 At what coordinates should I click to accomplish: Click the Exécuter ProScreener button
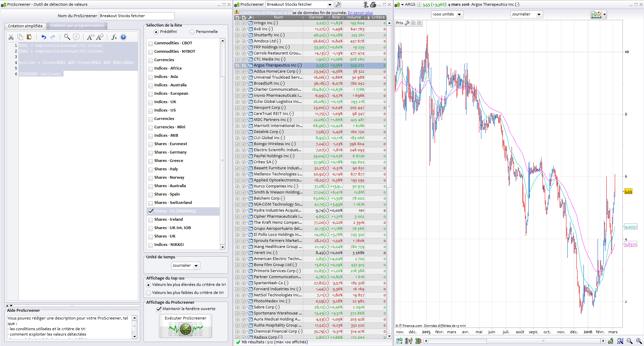point(186,326)
